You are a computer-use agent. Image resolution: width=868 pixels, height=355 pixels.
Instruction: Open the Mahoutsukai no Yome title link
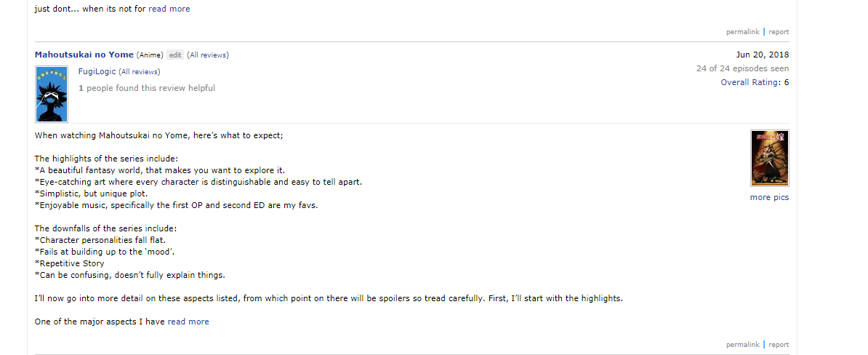click(x=84, y=55)
